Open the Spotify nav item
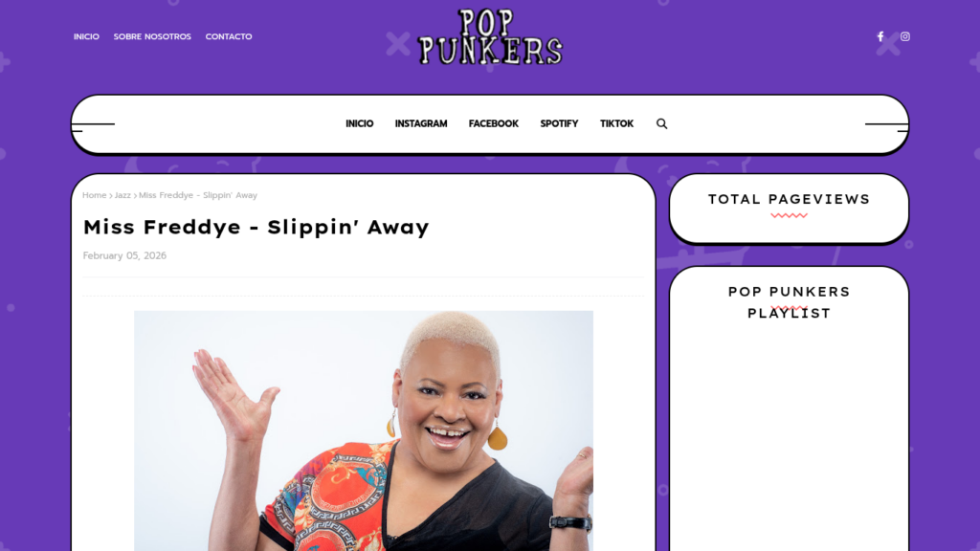The image size is (980, 551). (559, 123)
